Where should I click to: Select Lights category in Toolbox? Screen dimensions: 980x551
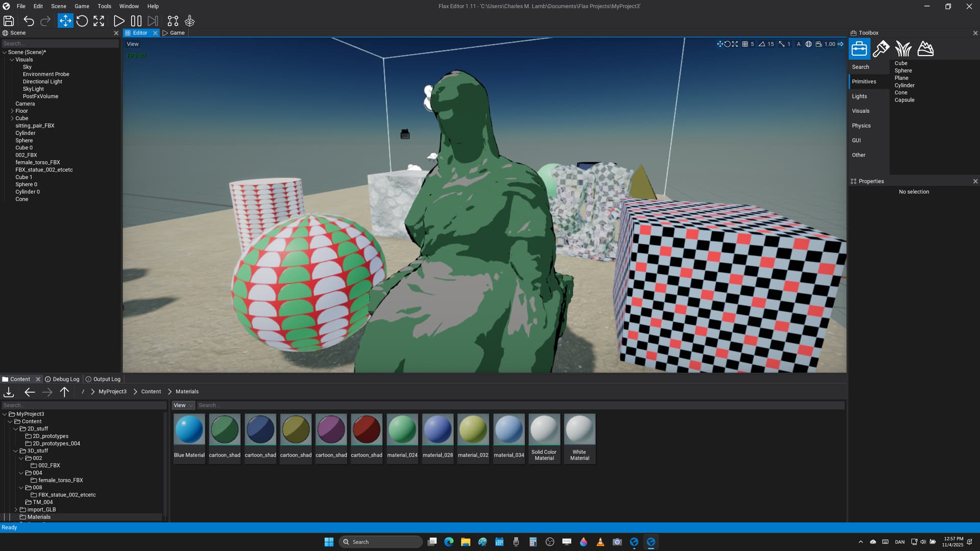[x=860, y=96]
